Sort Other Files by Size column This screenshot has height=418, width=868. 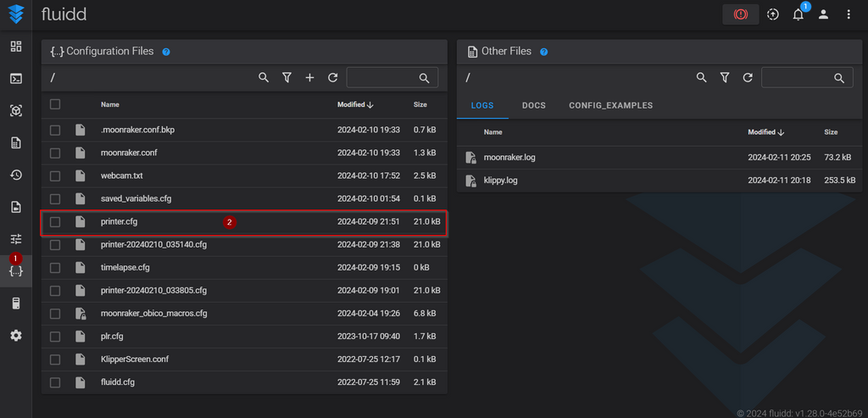[831, 132]
